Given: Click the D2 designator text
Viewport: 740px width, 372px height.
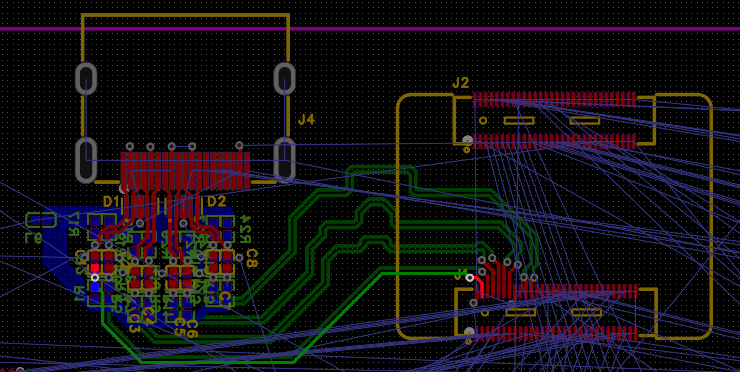Looking at the screenshot, I should click(x=217, y=202).
